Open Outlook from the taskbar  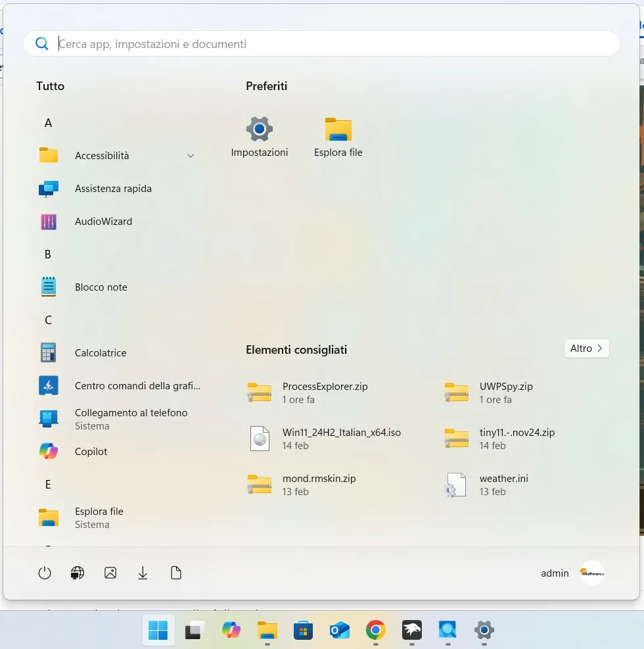click(340, 631)
